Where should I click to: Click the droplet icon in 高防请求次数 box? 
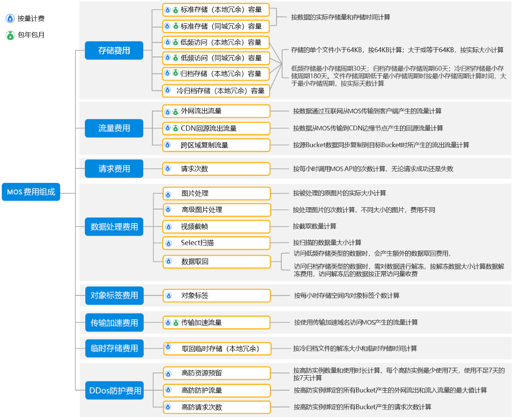[x=168, y=406]
